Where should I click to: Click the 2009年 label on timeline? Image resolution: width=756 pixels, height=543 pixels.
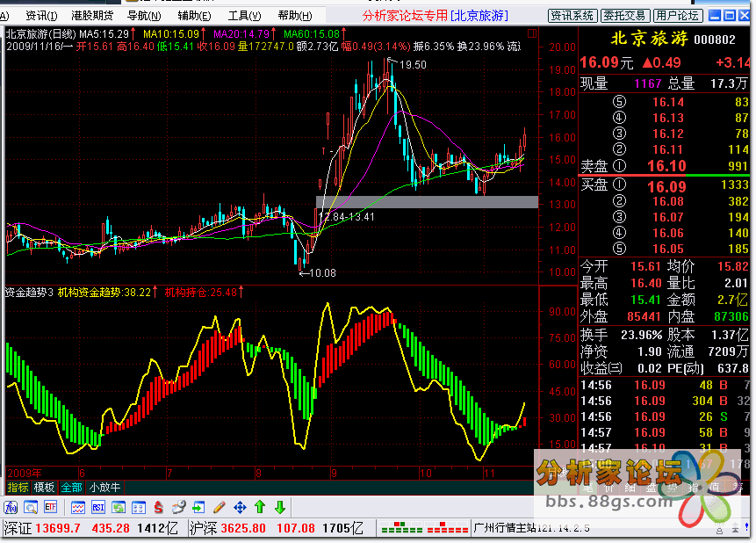24,473
